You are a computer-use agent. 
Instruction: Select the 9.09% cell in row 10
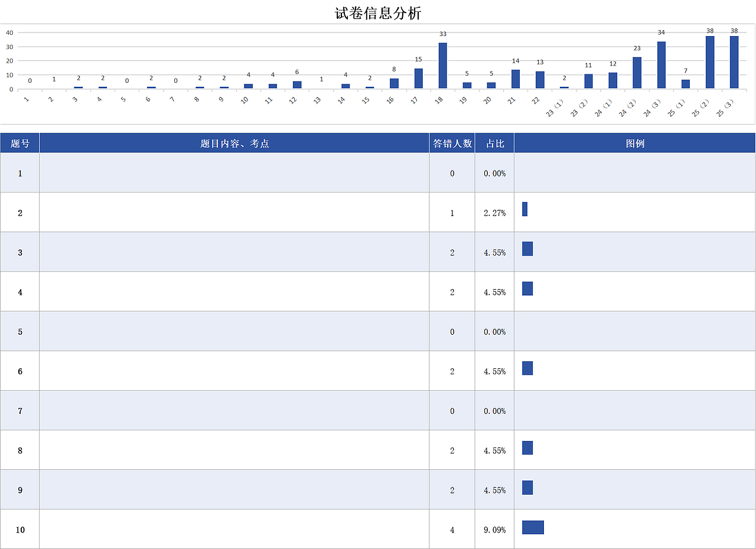[x=495, y=530]
